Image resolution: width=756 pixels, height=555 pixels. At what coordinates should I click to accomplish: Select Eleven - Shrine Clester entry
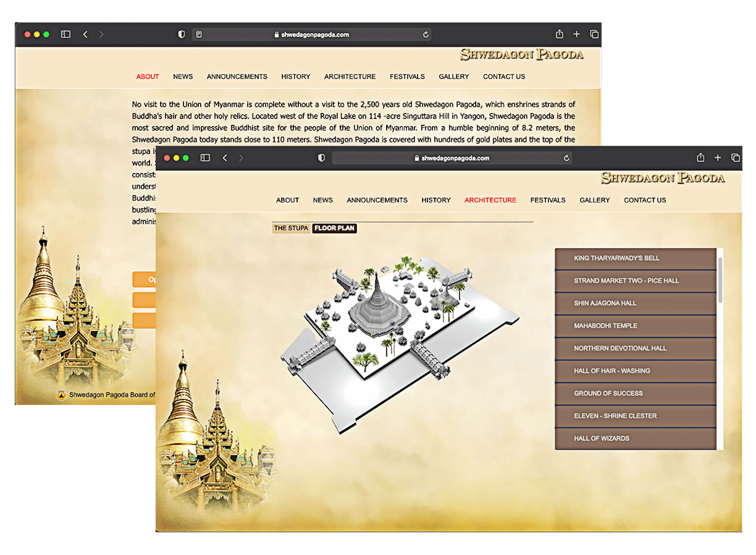(635, 416)
